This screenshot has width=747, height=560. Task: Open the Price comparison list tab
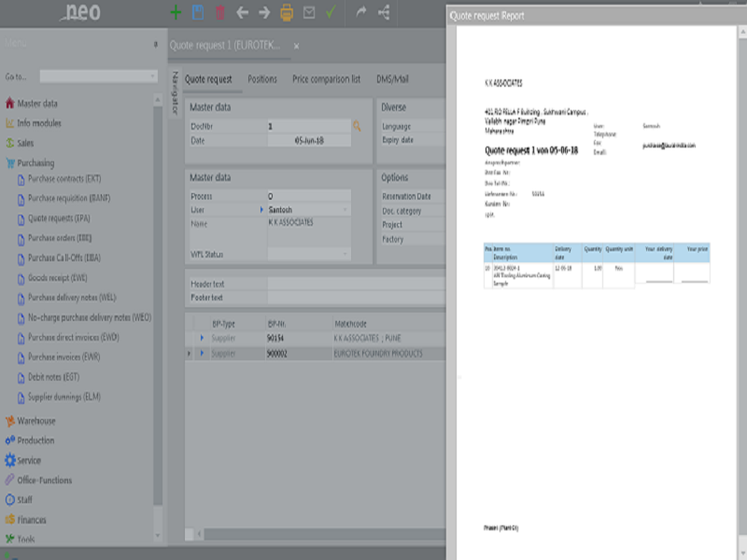click(x=326, y=79)
